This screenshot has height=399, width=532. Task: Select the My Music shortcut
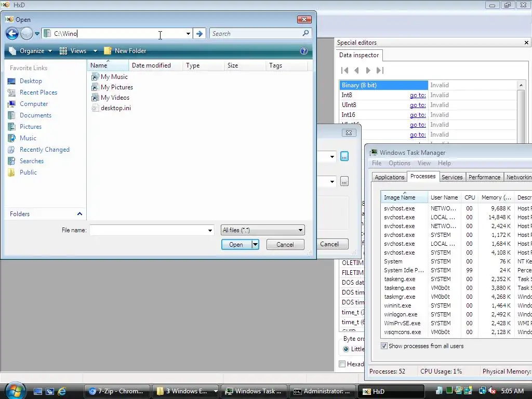110,77
